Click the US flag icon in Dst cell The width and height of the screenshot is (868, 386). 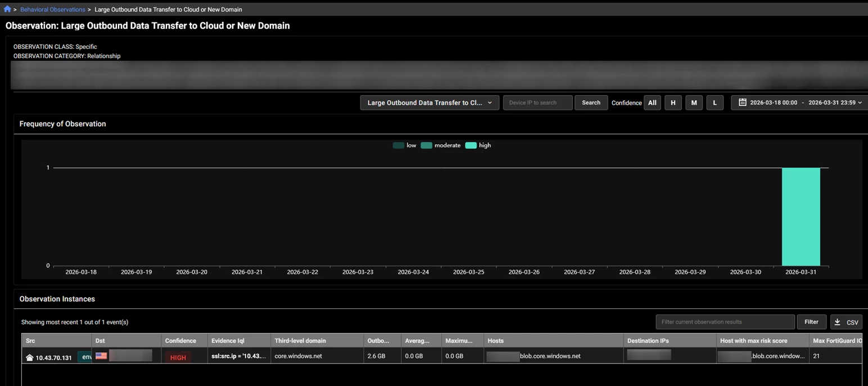coord(101,356)
